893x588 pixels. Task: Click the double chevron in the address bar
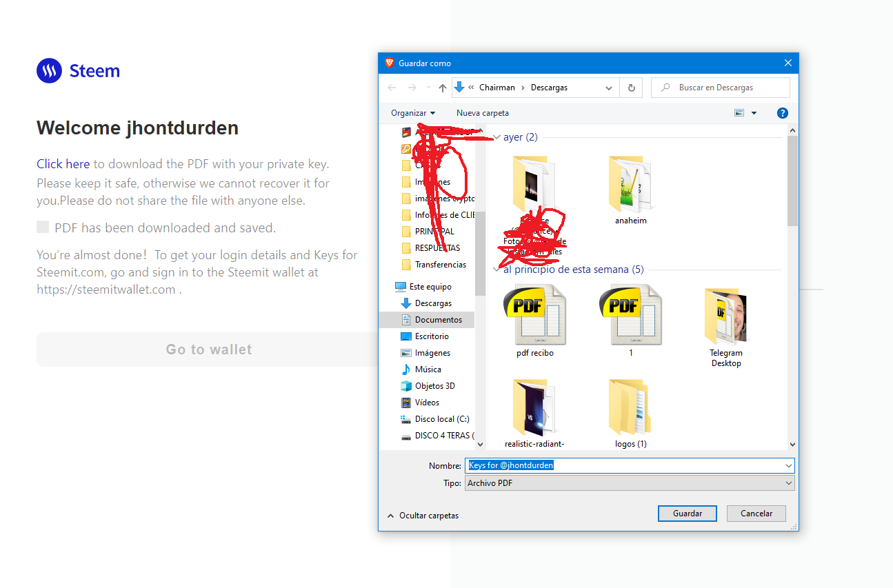471,88
